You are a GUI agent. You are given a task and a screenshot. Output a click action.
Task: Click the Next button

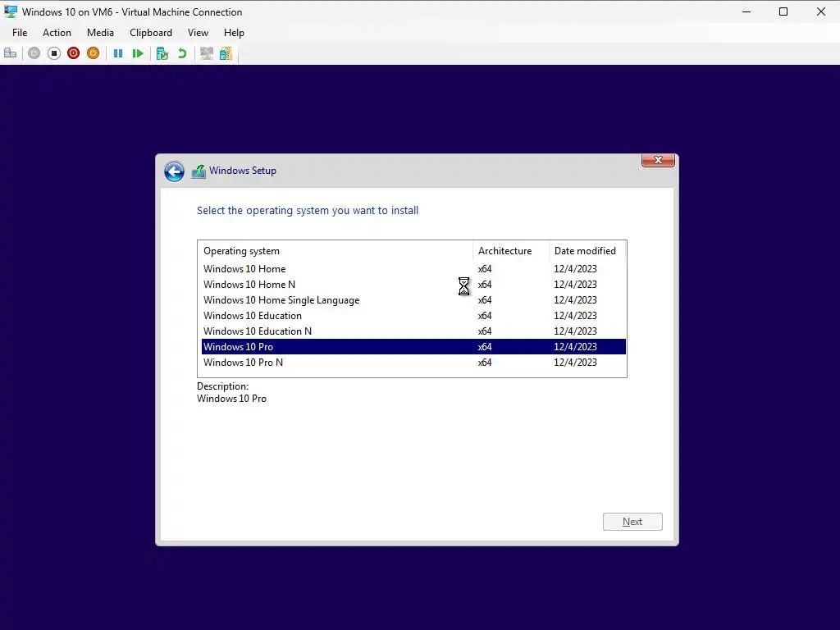click(632, 522)
